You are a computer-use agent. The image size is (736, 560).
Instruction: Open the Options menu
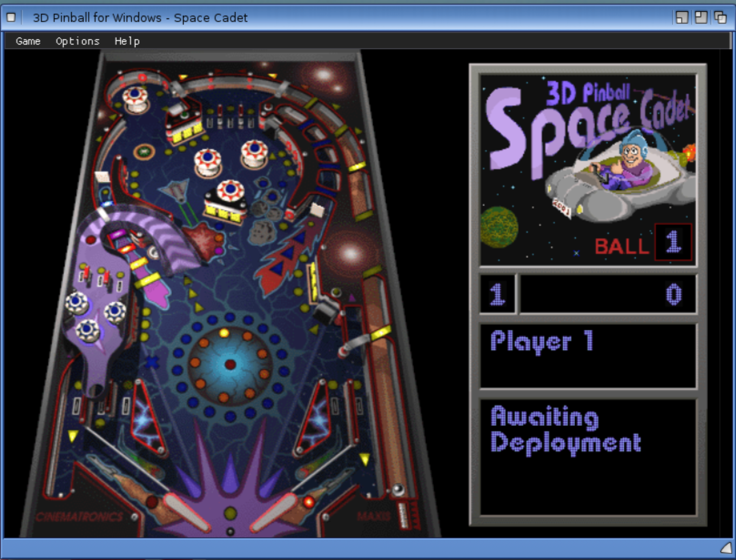click(78, 41)
